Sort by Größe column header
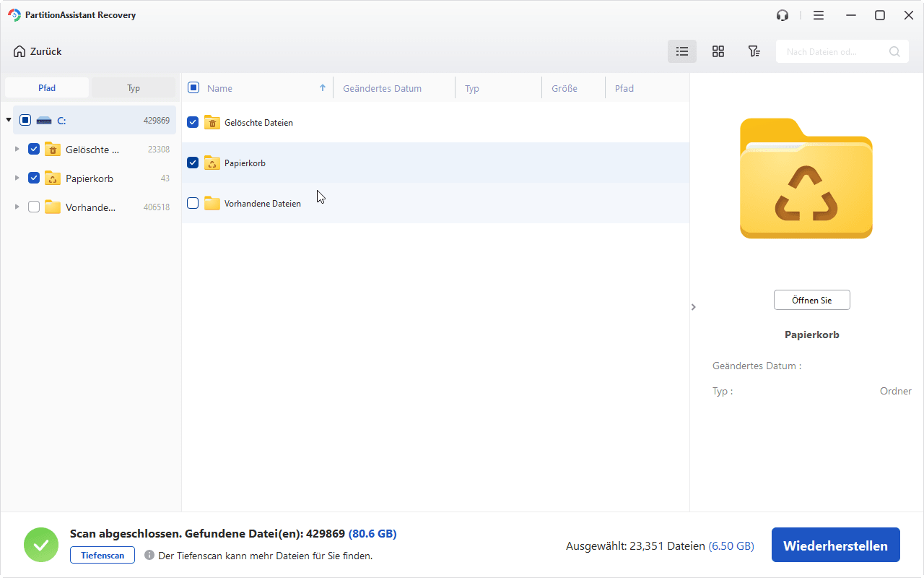 click(x=565, y=88)
